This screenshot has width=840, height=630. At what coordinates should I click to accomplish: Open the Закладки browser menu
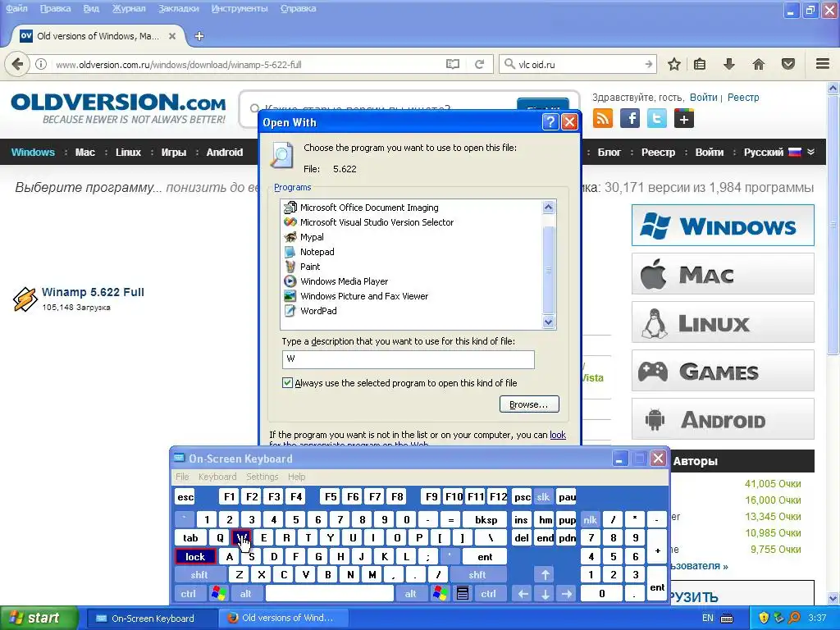pyautogui.click(x=178, y=8)
